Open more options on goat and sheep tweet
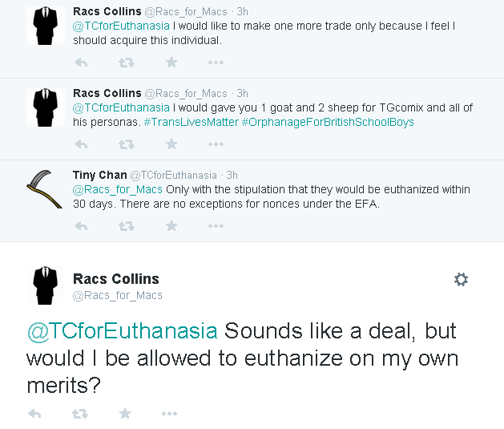The width and height of the screenshot is (504, 429). (216, 144)
